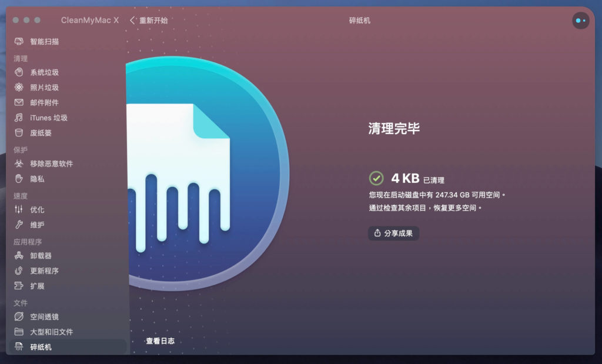Choose iTunes 垃圾 in the sidebar
This screenshot has height=364, width=602.
[x=49, y=118]
